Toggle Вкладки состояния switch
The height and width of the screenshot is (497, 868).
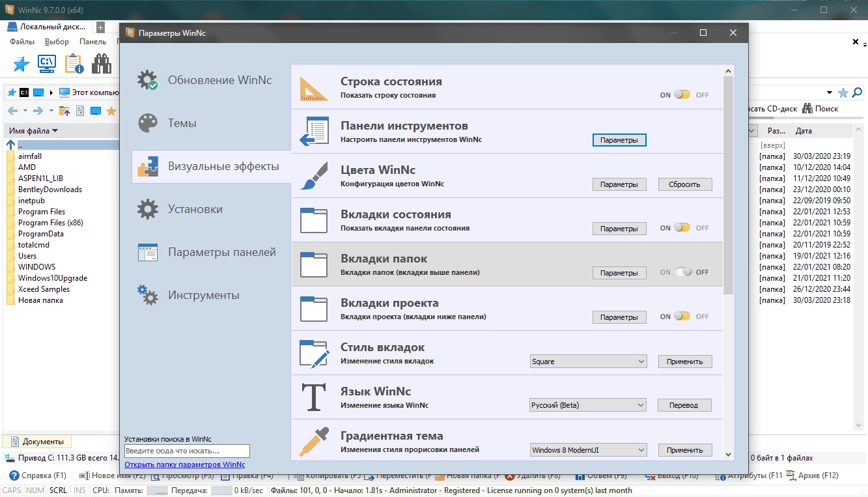click(682, 228)
